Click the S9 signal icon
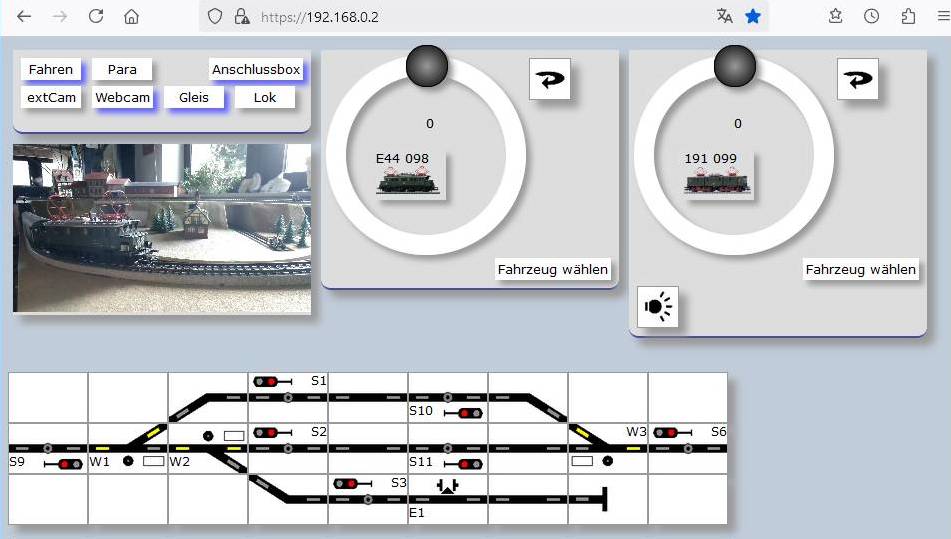 click(x=65, y=464)
